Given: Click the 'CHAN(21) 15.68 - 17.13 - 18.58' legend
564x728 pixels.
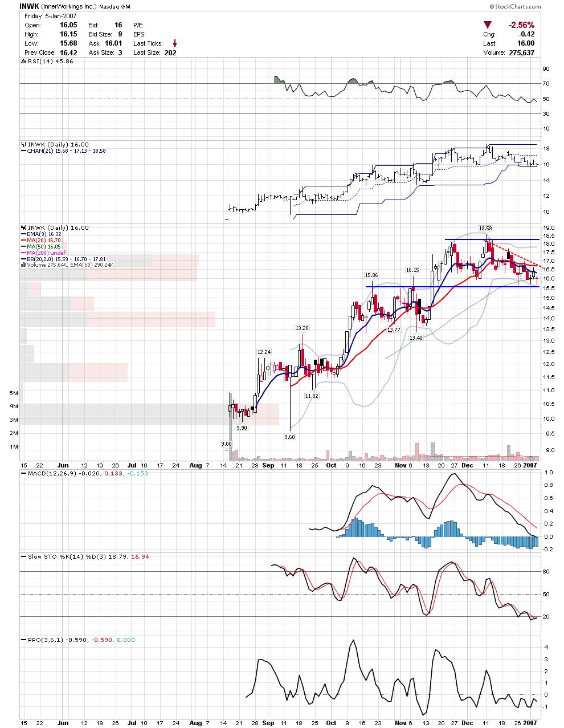Looking at the screenshot, I should pos(67,151).
